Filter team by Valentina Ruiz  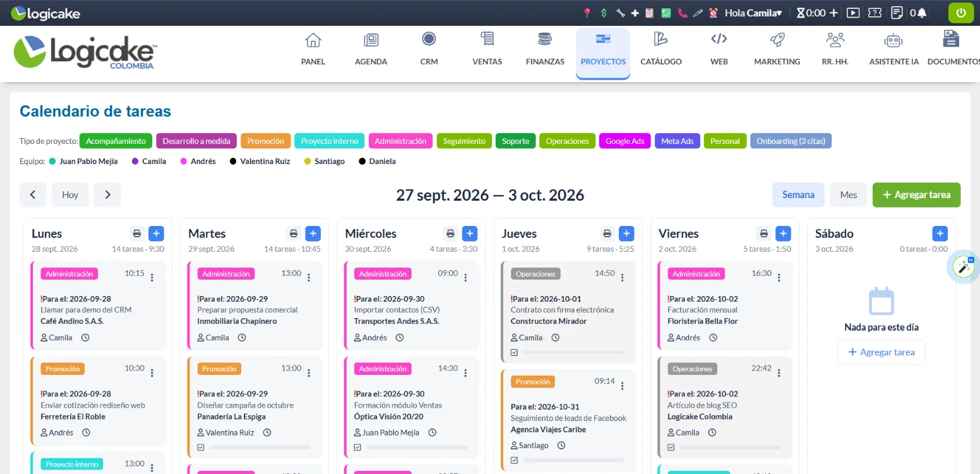tap(260, 162)
